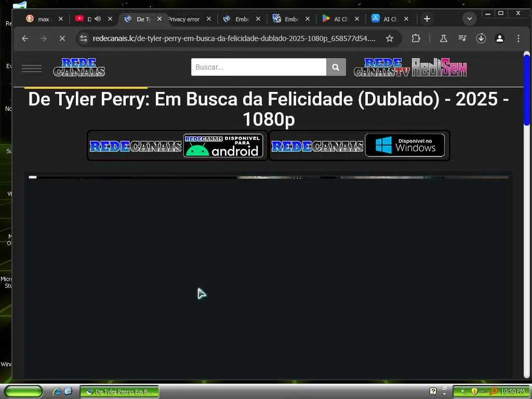
Task: Click the taskbar clock showing 10:50 PM
Action: pyautogui.click(x=513, y=392)
